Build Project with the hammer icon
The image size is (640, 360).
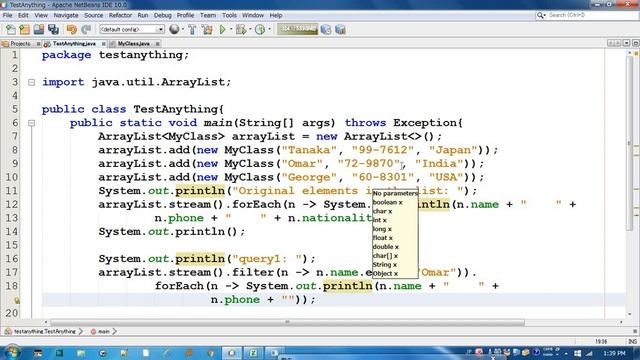click(192, 29)
